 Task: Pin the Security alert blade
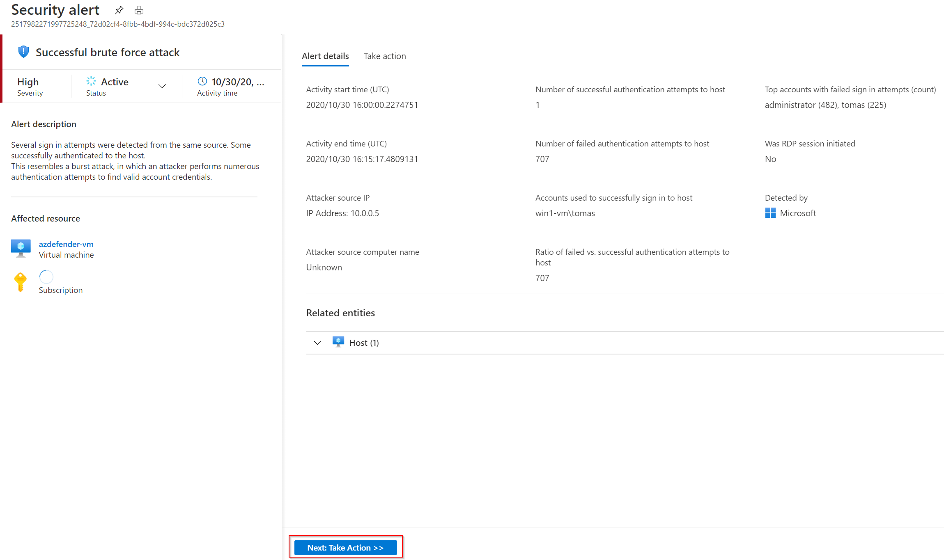119,10
